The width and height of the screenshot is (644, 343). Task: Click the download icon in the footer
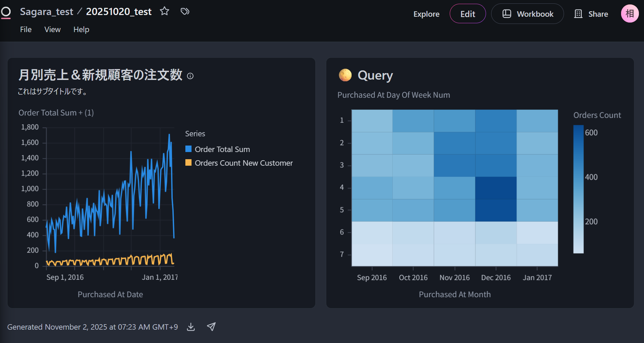pos(191,327)
